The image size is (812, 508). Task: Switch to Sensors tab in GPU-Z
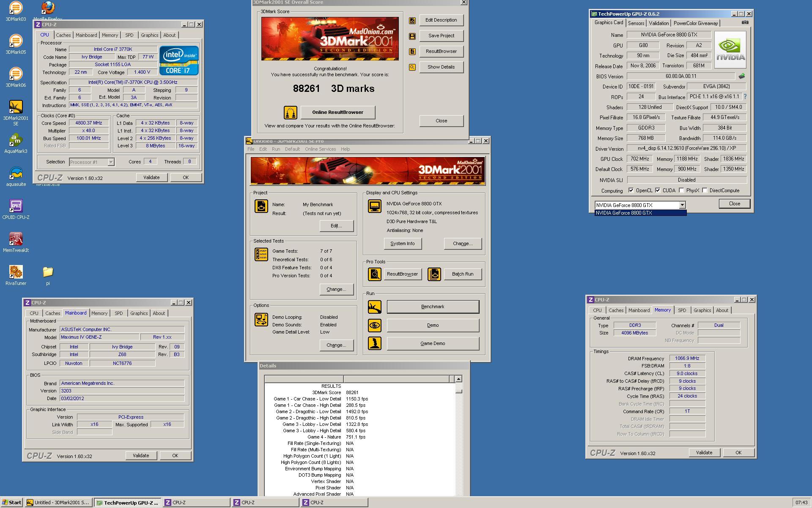[x=636, y=23]
